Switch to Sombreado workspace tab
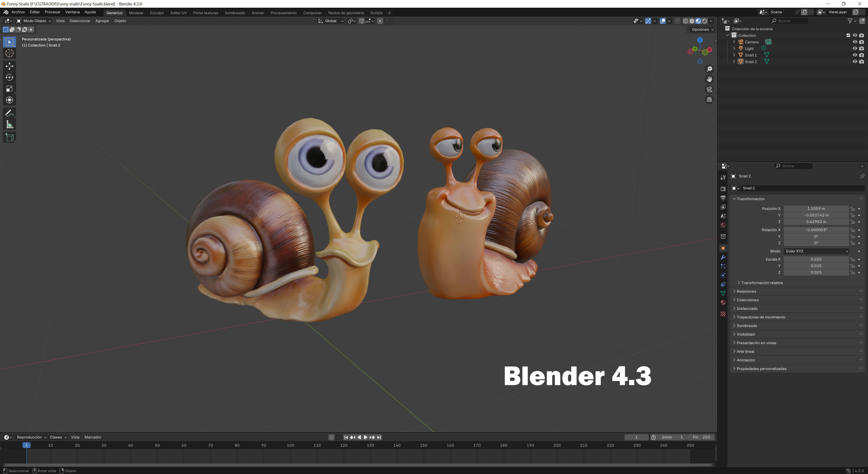 click(235, 13)
